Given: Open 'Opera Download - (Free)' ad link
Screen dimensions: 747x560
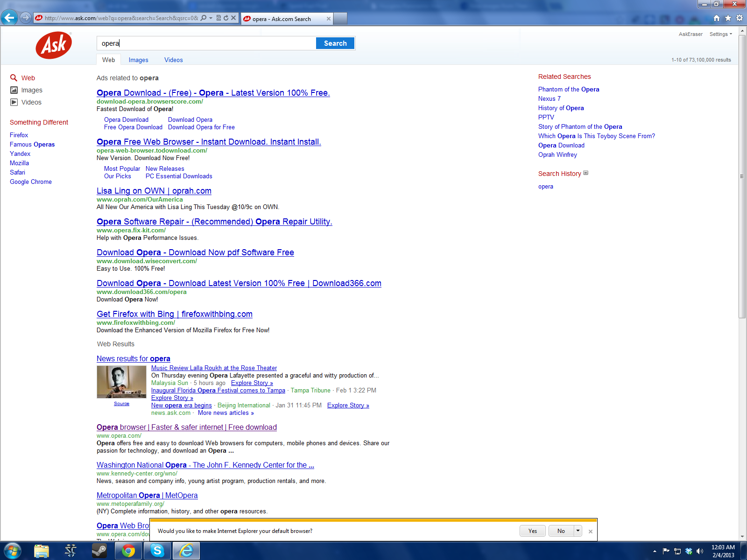Looking at the screenshot, I should point(213,93).
